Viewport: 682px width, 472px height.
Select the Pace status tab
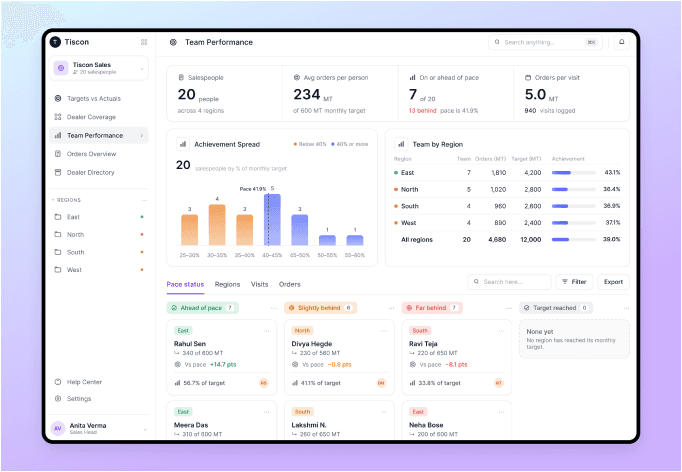click(x=185, y=284)
